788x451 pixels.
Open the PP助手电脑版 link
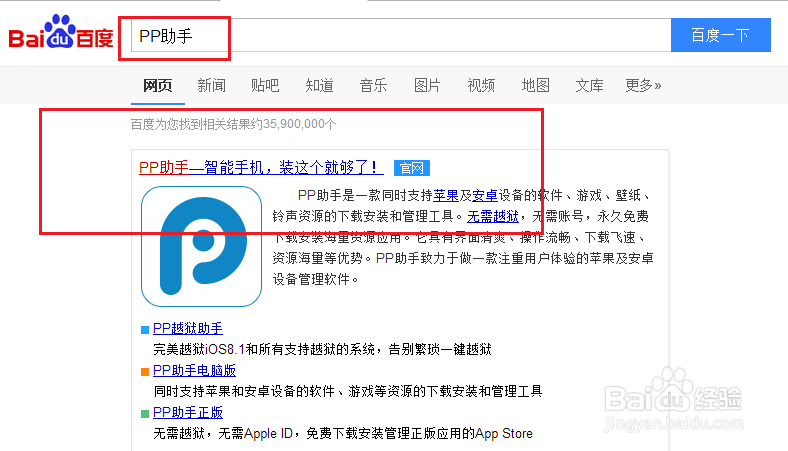pos(194,371)
